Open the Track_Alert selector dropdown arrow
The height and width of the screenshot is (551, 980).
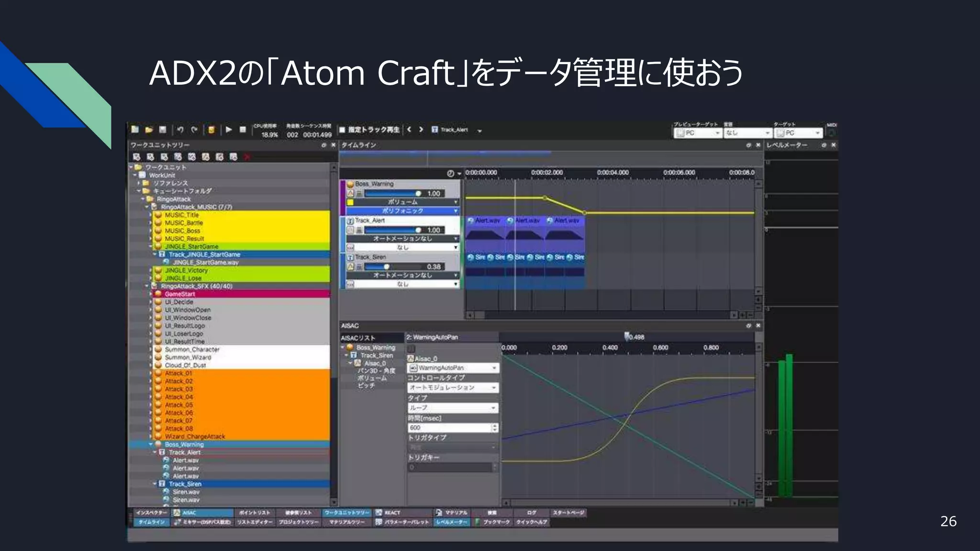[x=479, y=130]
